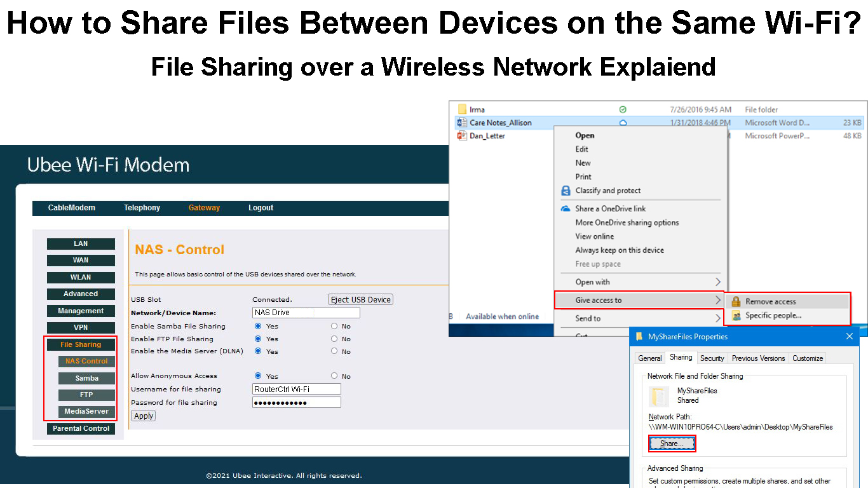Switch to the Sharing tab in Properties
The width and height of the screenshot is (868, 488).
coord(681,357)
